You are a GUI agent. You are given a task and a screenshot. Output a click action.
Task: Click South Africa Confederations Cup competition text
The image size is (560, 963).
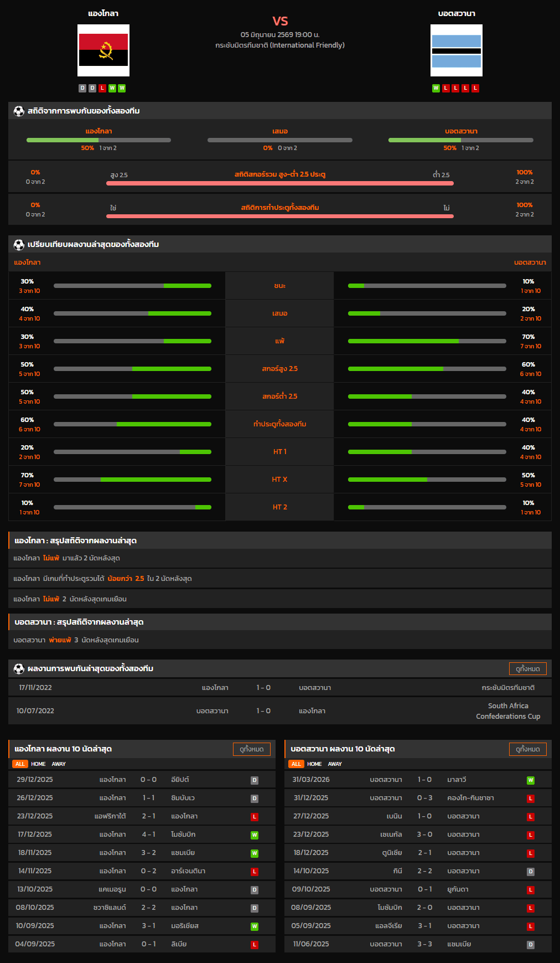tap(508, 711)
